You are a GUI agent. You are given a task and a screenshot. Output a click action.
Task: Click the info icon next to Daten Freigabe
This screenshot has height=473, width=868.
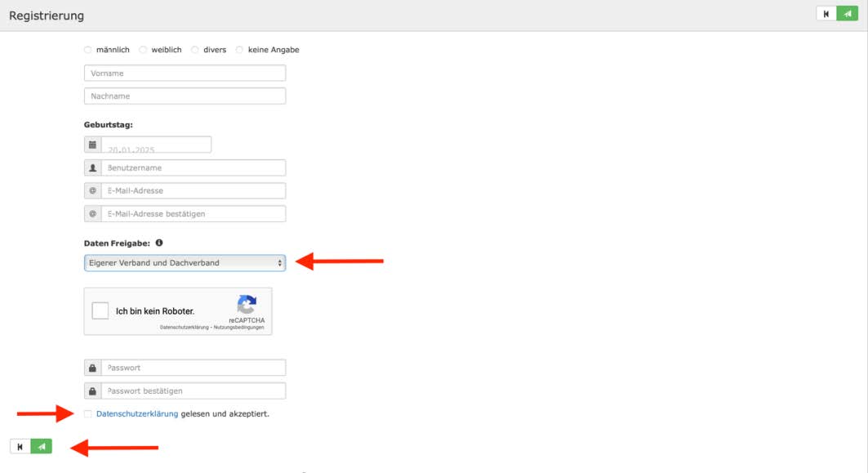click(159, 243)
